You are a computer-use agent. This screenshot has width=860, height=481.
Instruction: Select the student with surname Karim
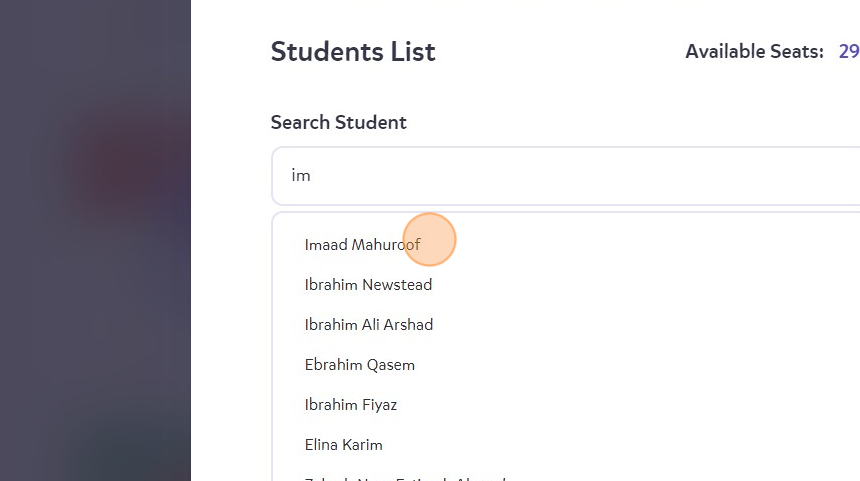[343, 445]
